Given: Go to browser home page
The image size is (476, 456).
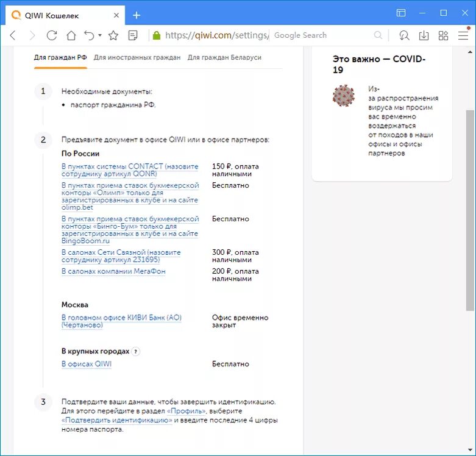Looking at the screenshot, I should (x=71, y=35).
